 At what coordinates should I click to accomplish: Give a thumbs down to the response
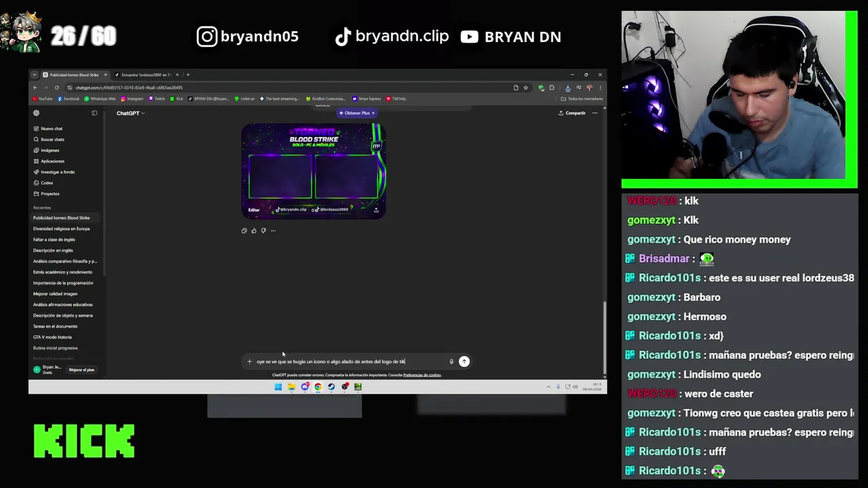(x=263, y=230)
